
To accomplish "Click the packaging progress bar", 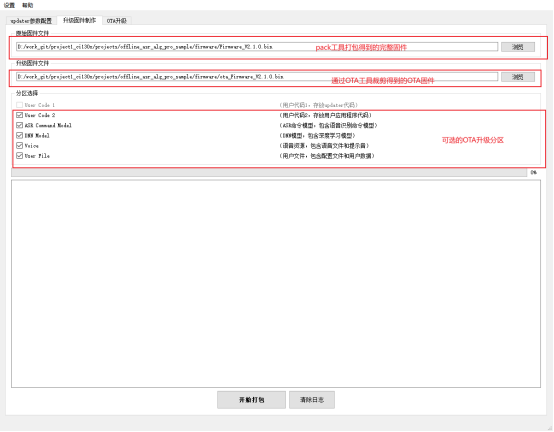I will tap(269, 172).
